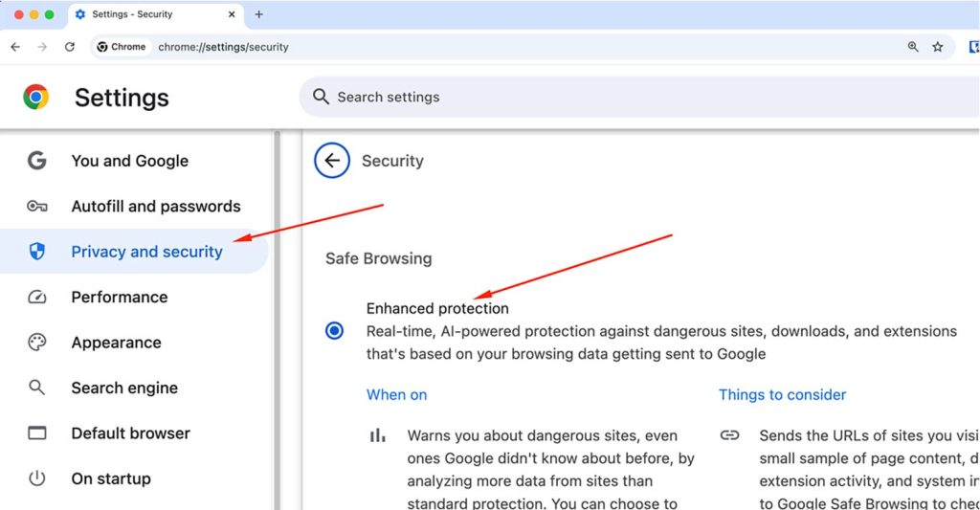Click the Security back arrow button
This screenshot has width=980, height=510.
coord(332,161)
